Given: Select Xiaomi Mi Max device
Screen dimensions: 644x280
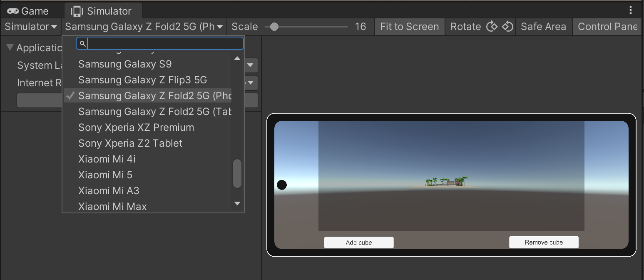Looking at the screenshot, I should [x=147, y=206].
